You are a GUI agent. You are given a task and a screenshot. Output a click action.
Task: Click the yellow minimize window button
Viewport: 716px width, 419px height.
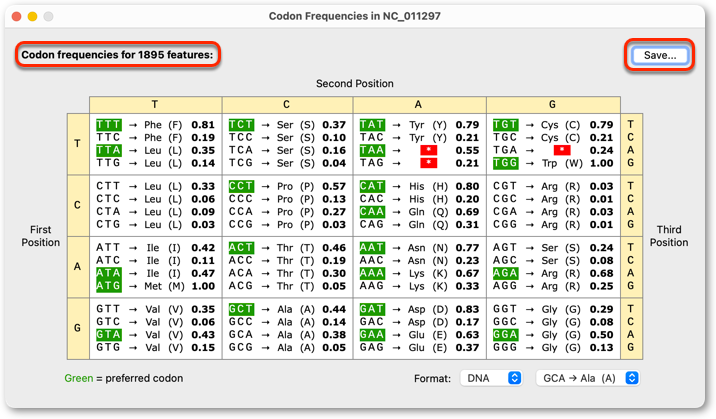[x=32, y=16]
